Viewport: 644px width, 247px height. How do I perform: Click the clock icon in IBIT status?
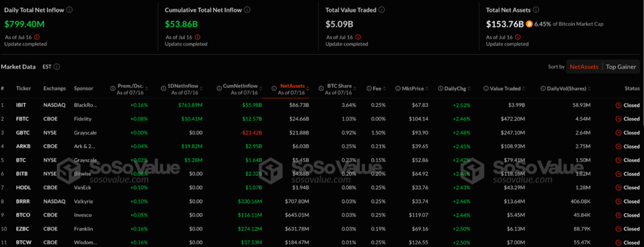point(618,105)
